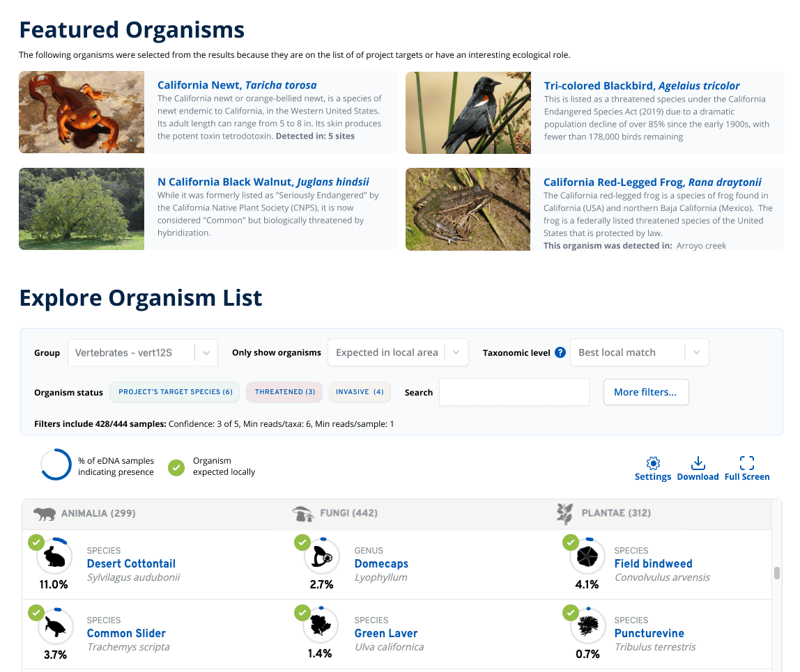This screenshot has height=672, width=800.
Task: Open the Best local match dropdown
Action: (x=639, y=352)
